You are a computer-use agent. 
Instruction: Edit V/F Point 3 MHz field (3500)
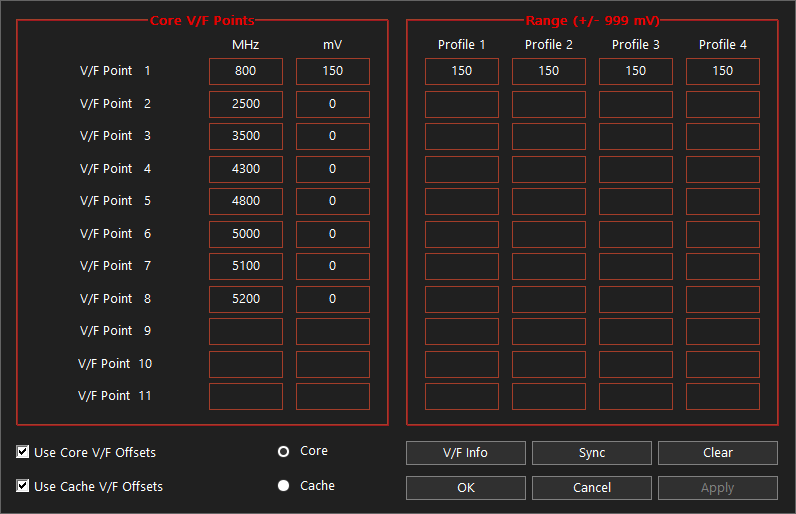246,136
